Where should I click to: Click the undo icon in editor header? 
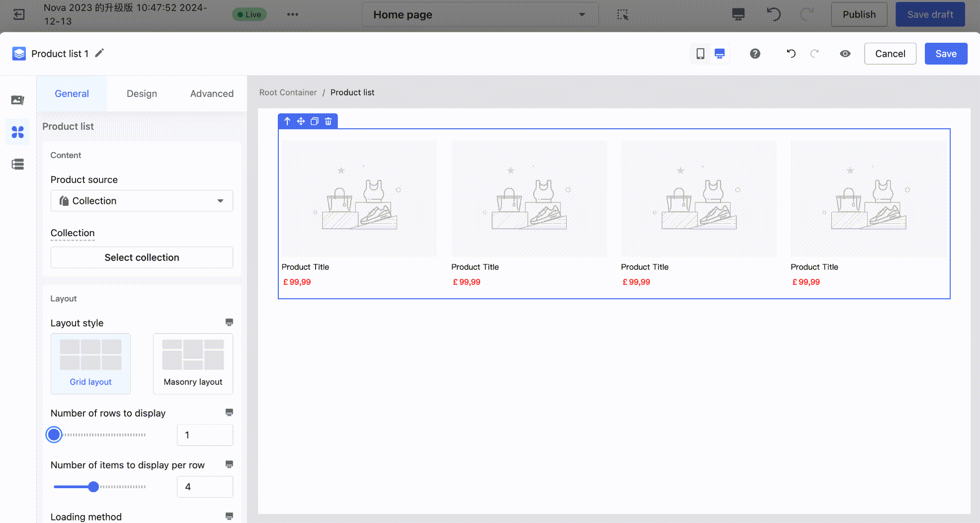[791, 54]
